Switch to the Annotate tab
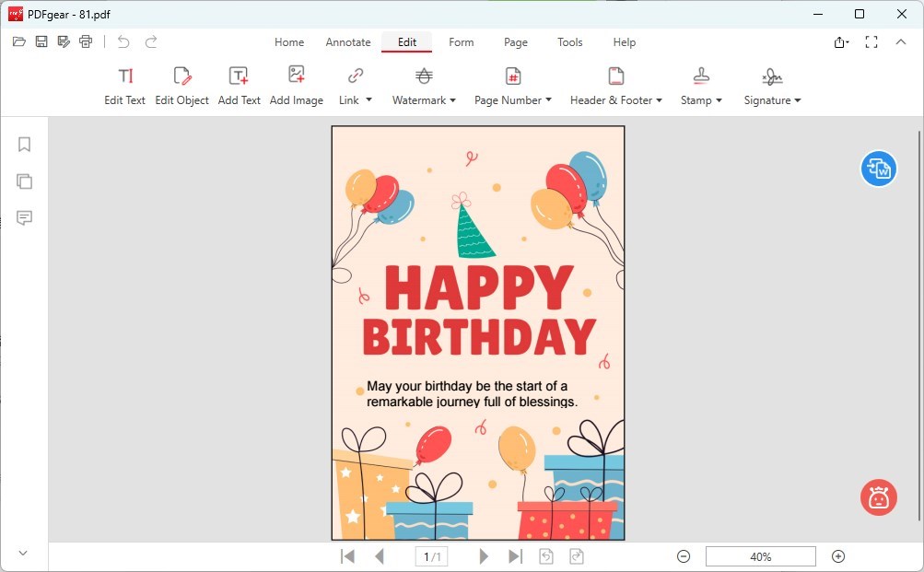Viewport: 924px width, 572px height. tap(348, 42)
